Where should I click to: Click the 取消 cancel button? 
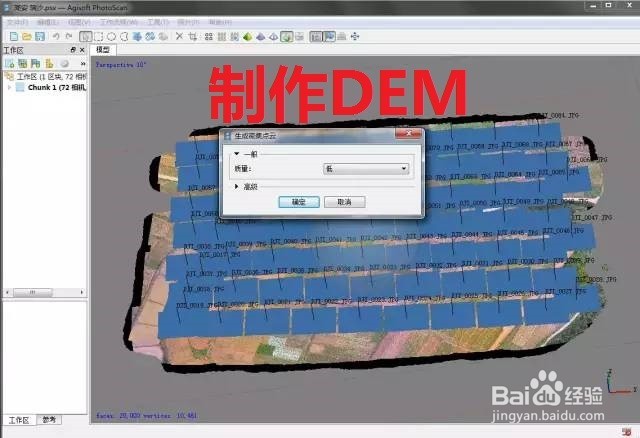click(x=344, y=202)
